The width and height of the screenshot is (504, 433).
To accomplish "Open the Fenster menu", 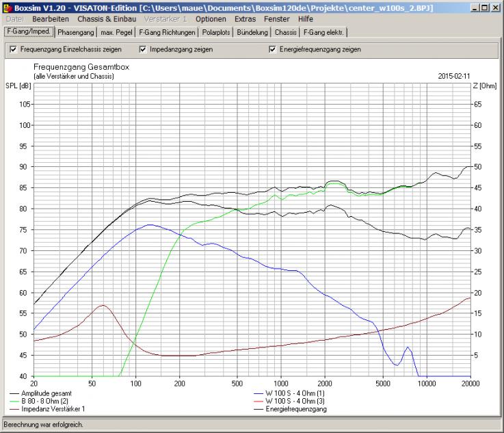I will 277,19.
